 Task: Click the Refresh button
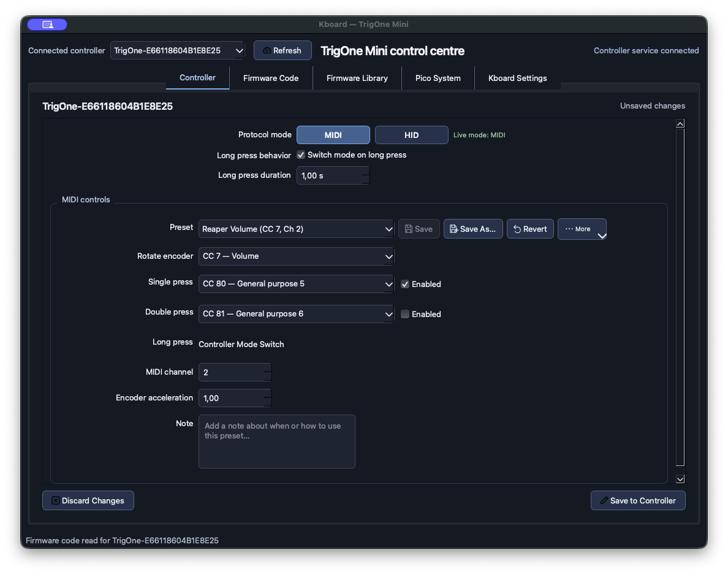coord(282,51)
